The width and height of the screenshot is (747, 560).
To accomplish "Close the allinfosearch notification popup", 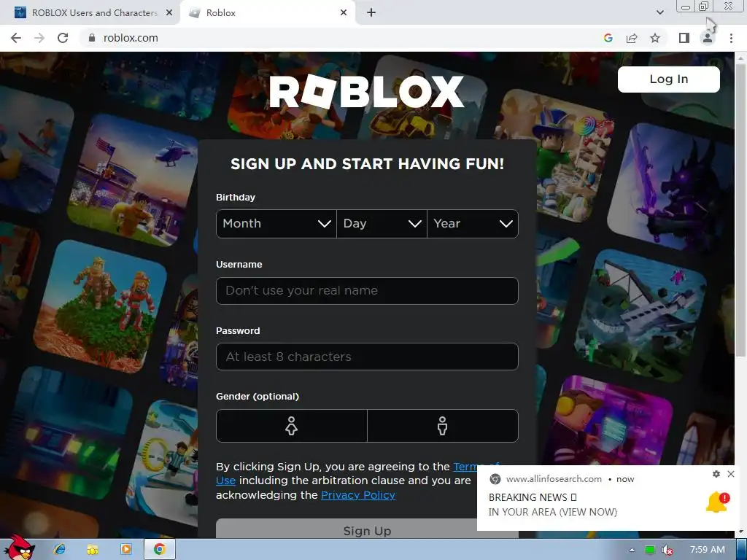I will tap(731, 474).
